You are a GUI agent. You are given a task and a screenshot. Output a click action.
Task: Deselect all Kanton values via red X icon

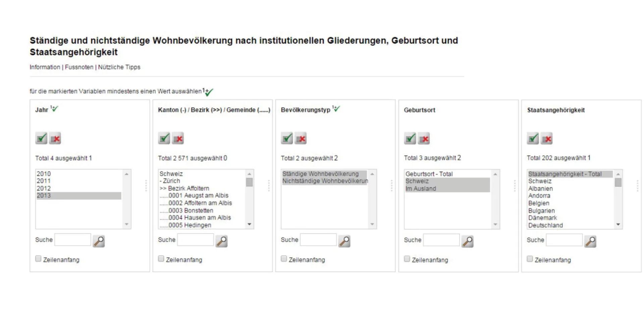177,138
